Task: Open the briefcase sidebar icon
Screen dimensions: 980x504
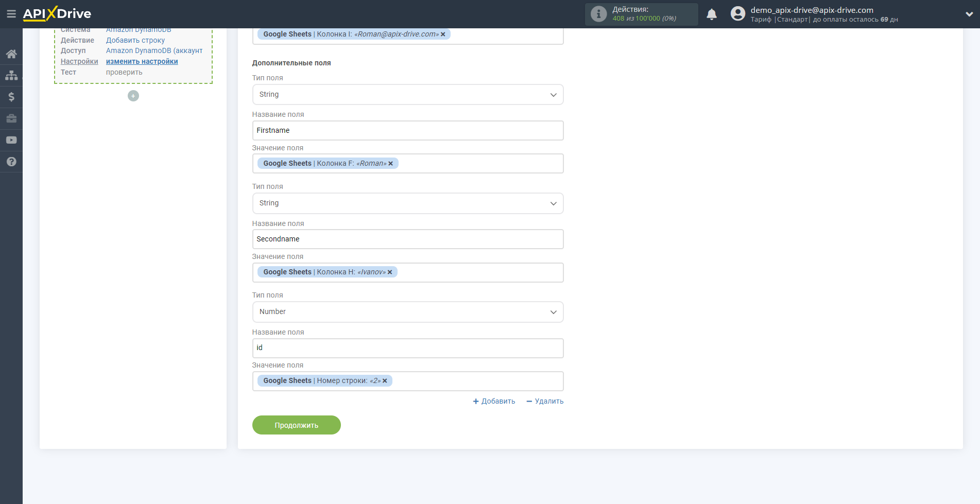Action: (11, 118)
